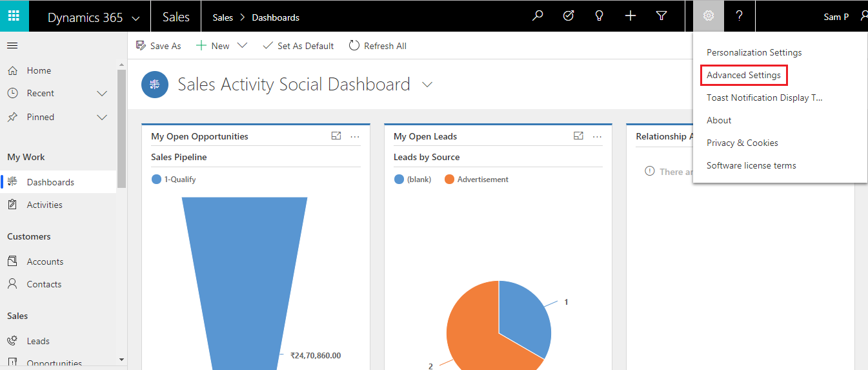868x370 pixels.
Task: Collapse the sidebar with hamburger icon
Action: pyautogui.click(x=12, y=46)
